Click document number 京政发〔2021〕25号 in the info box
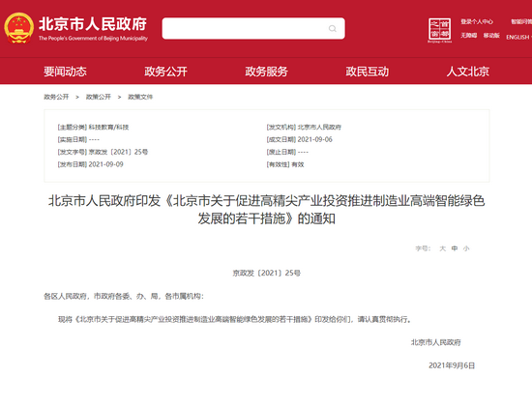The height and width of the screenshot is (407, 532). coord(118,152)
